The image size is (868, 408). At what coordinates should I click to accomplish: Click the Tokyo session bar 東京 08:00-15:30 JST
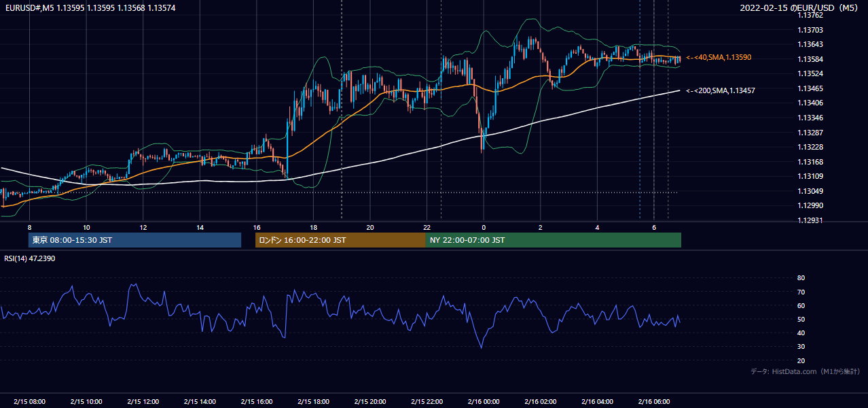pyautogui.click(x=134, y=240)
